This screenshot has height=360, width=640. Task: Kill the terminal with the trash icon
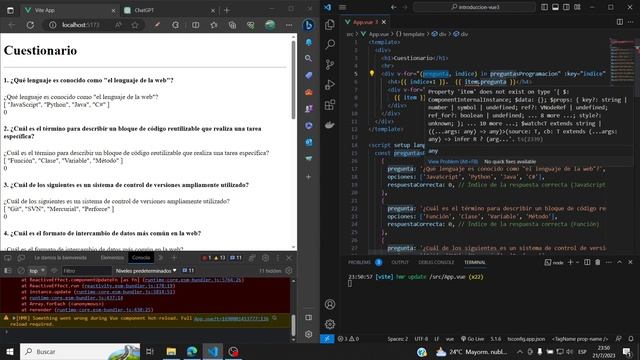coord(598,262)
